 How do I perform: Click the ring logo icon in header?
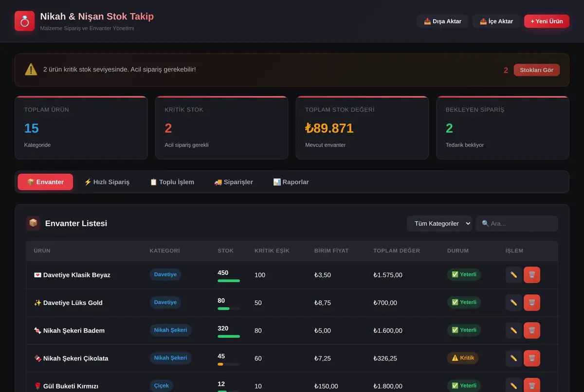point(24,21)
